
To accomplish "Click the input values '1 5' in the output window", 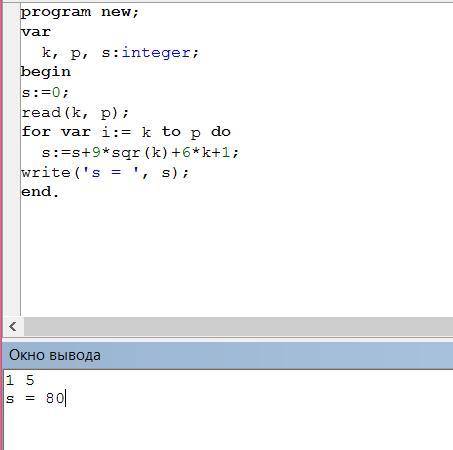I will 20,380.
